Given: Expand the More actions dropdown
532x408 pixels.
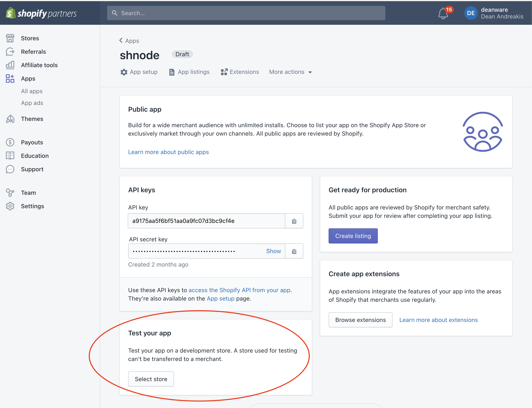Looking at the screenshot, I should 290,72.
